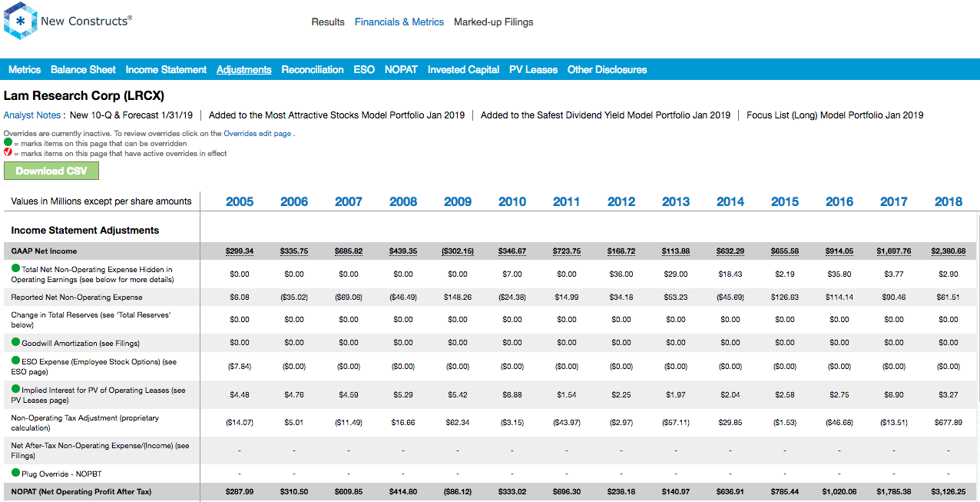
Task: Select the 2007 year column header
Action: (x=349, y=201)
